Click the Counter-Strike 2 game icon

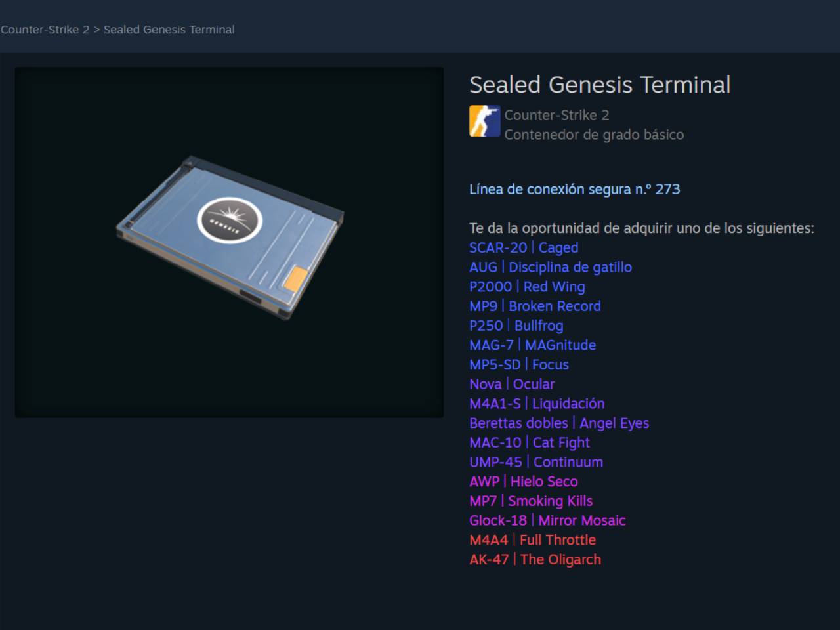point(485,121)
